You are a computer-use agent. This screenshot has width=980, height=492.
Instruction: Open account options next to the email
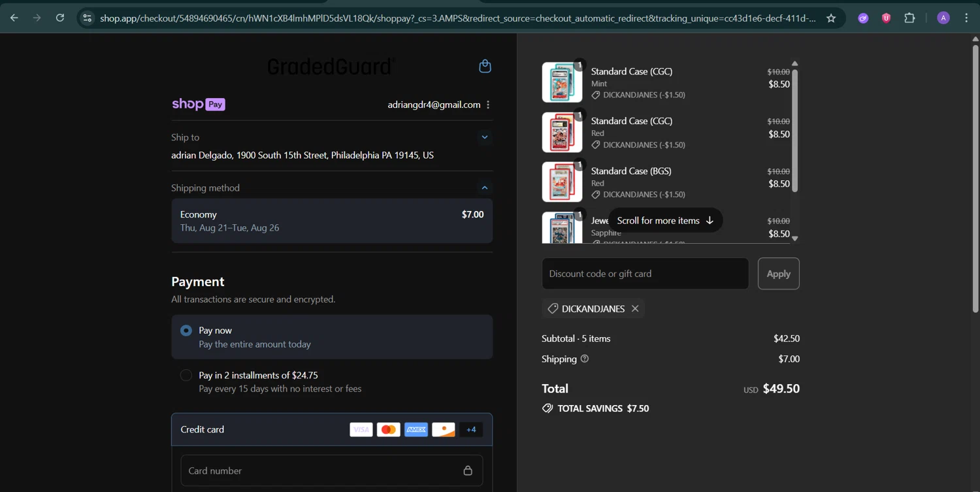(x=488, y=105)
